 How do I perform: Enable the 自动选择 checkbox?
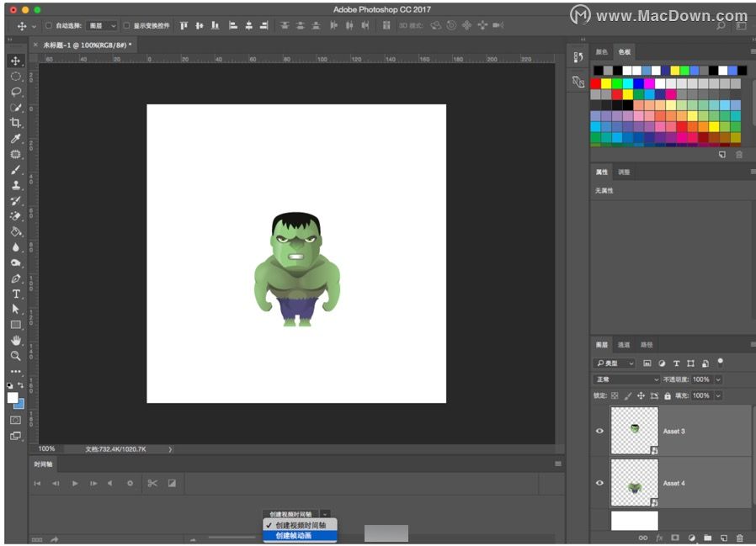pos(49,25)
